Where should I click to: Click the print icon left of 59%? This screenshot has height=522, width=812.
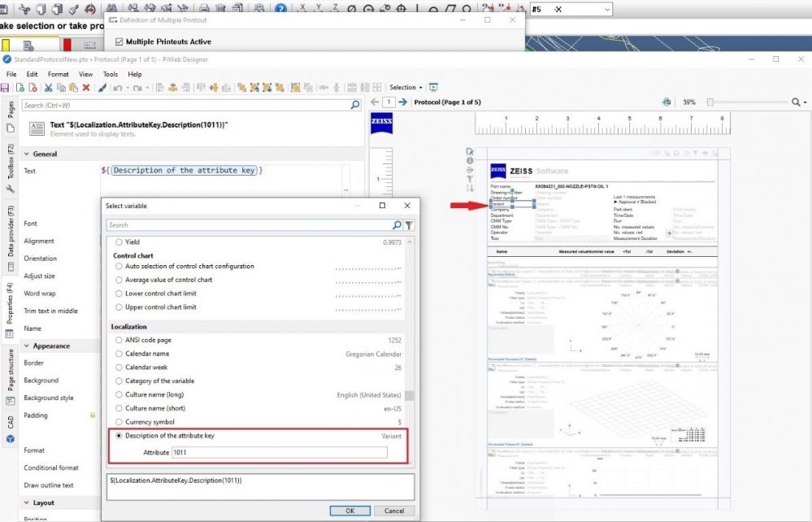pos(667,102)
